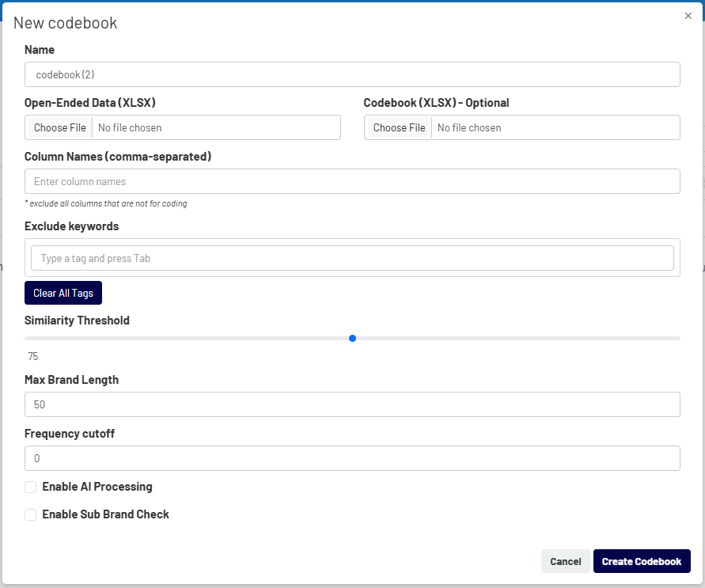Click the Exclude keywords tag input
Viewport: 705px width, 588px height.
(x=352, y=258)
